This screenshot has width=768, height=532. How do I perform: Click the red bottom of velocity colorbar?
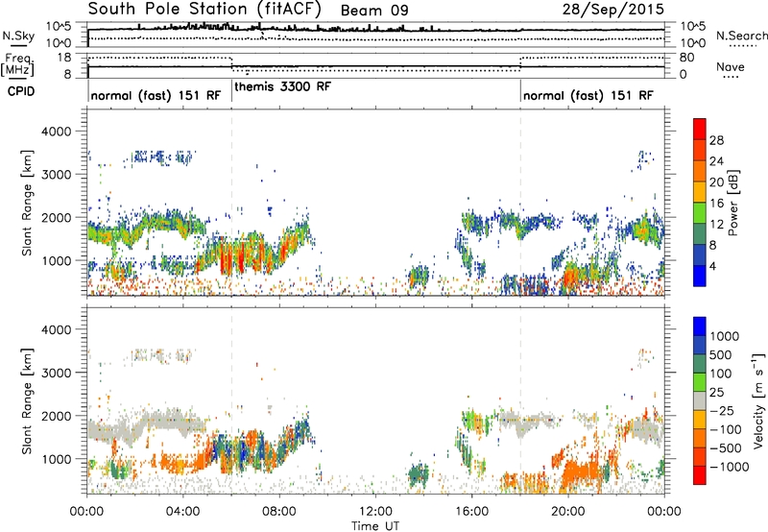pyautogui.click(x=700, y=475)
